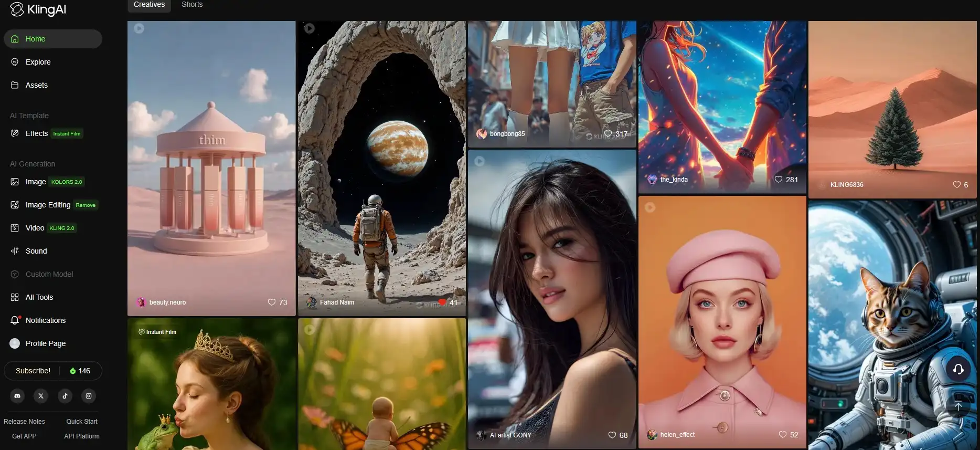Open the TikTok social icon

65,396
